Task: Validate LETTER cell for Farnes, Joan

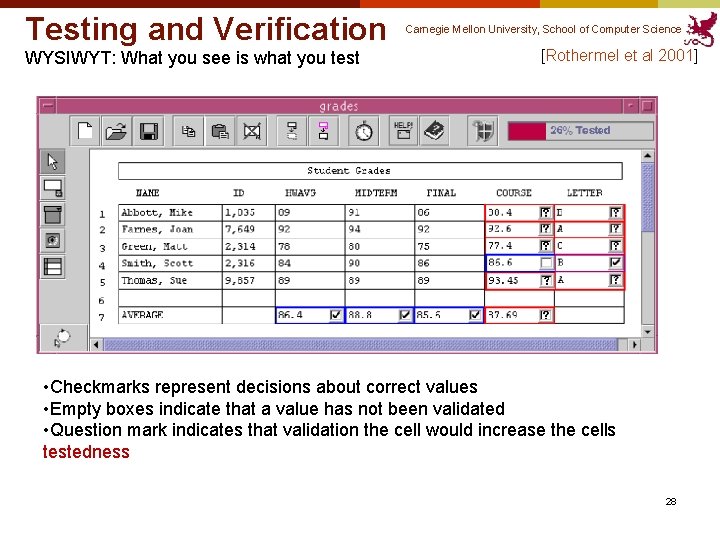Action: (x=615, y=229)
